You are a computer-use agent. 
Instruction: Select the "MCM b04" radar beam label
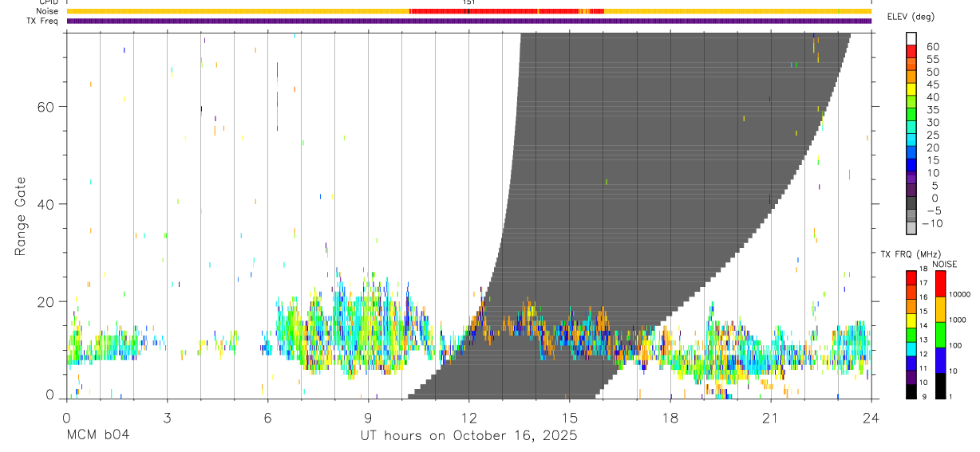pos(97,436)
